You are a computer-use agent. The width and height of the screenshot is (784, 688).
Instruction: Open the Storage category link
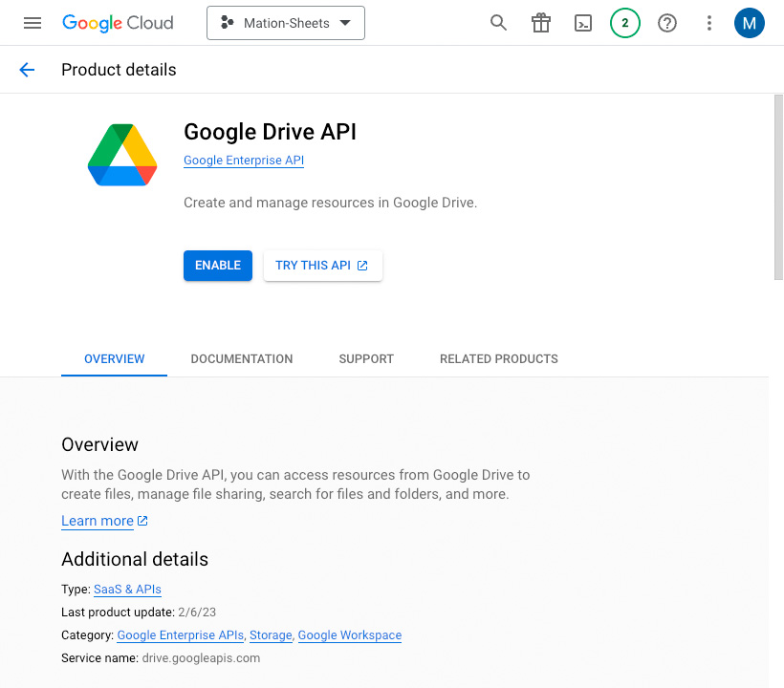[x=271, y=635]
